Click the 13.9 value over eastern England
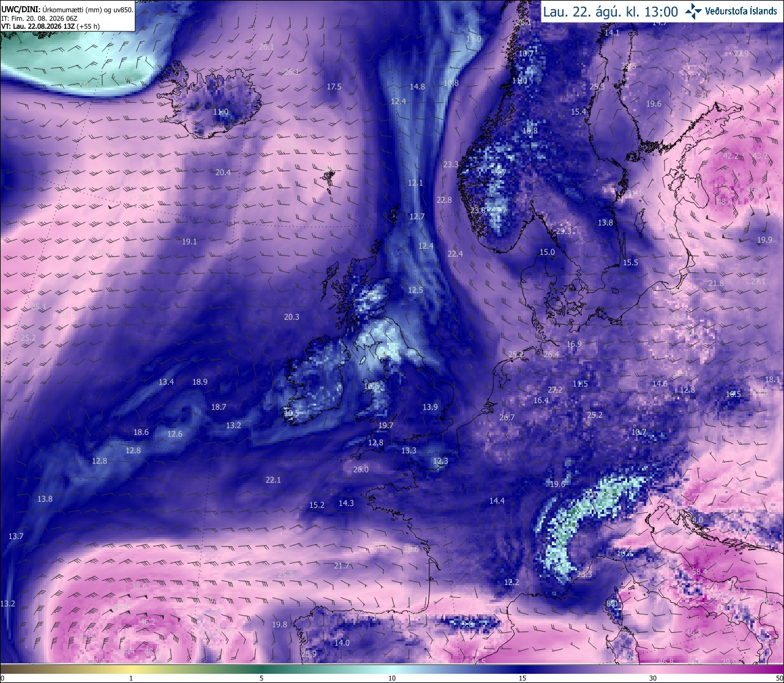 point(430,407)
